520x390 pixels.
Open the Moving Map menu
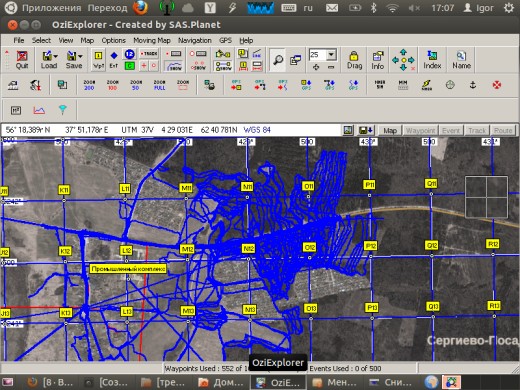(x=152, y=40)
